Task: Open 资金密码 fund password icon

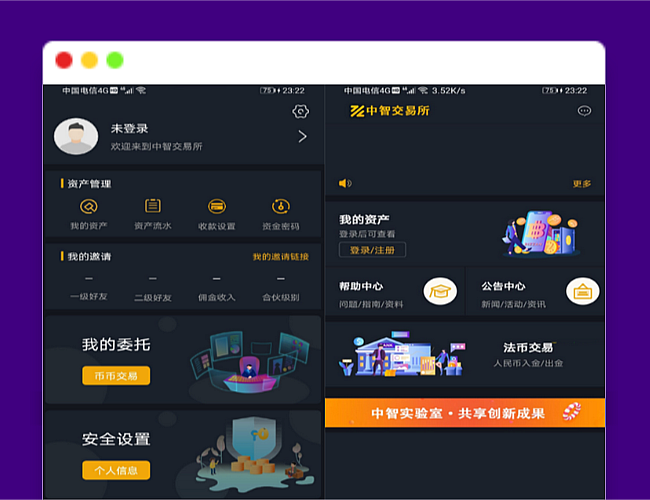Action: point(281,206)
